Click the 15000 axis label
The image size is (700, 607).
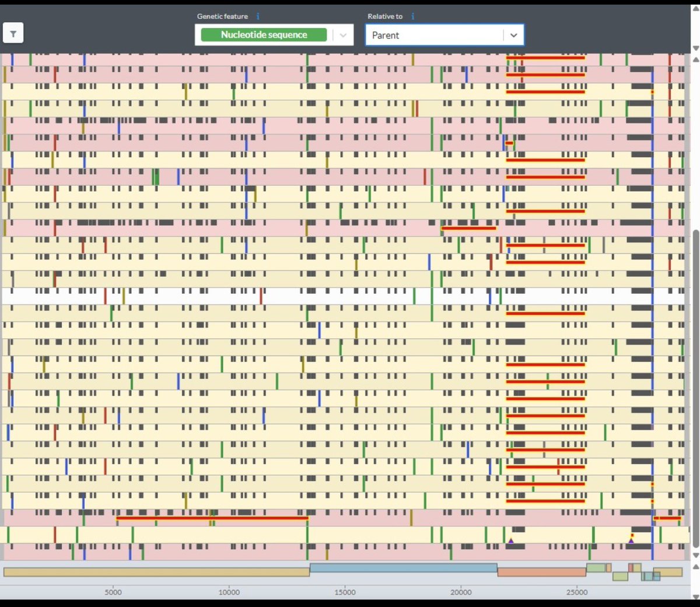tap(345, 592)
